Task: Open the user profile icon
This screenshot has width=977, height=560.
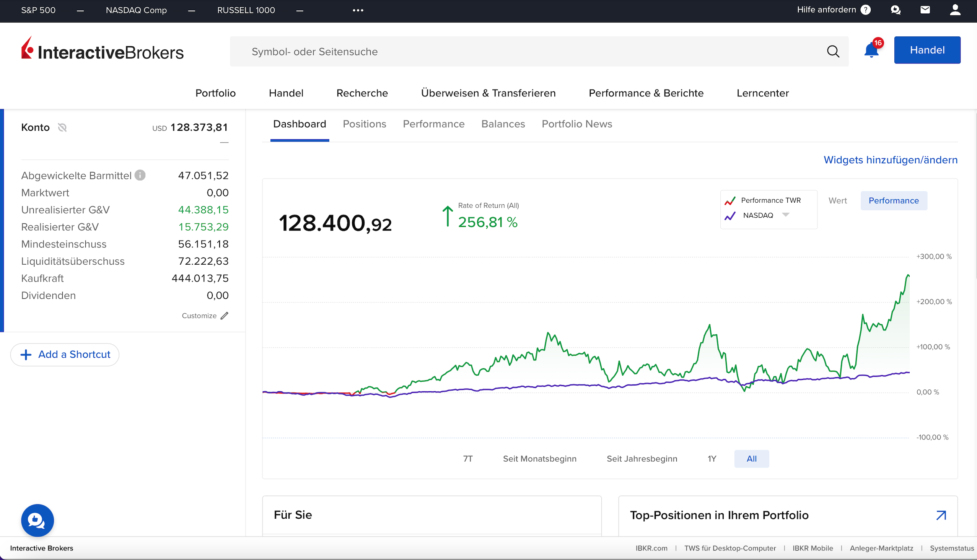Action: [955, 10]
